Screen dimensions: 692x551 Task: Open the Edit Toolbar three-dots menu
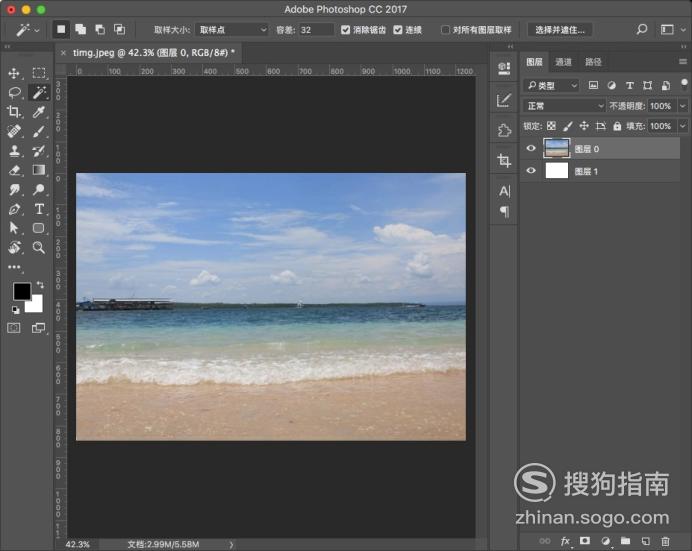[x=14, y=267]
